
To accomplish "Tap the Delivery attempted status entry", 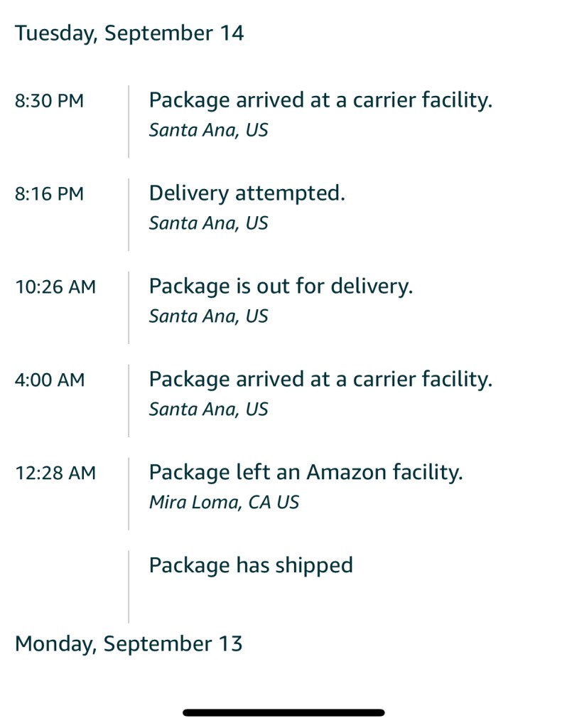I will [x=247, y=193].
